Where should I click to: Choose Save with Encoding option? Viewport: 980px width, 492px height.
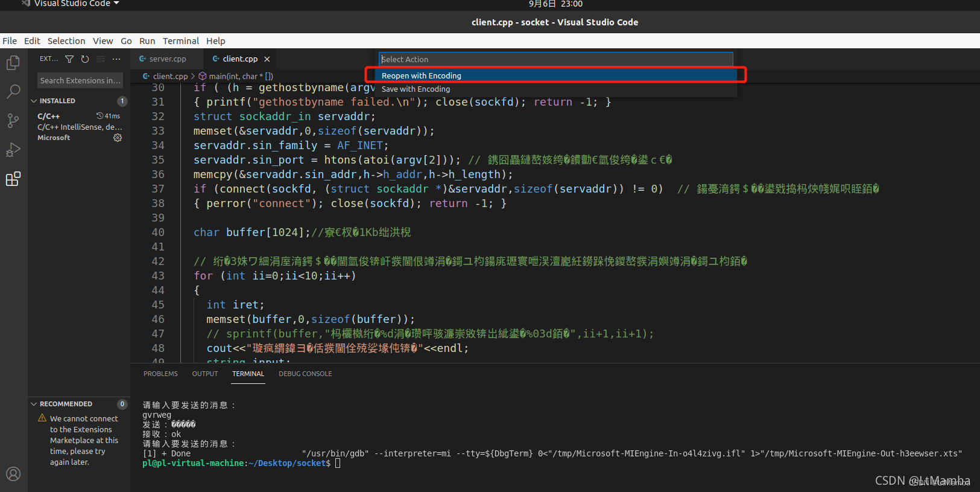[556, 89]
